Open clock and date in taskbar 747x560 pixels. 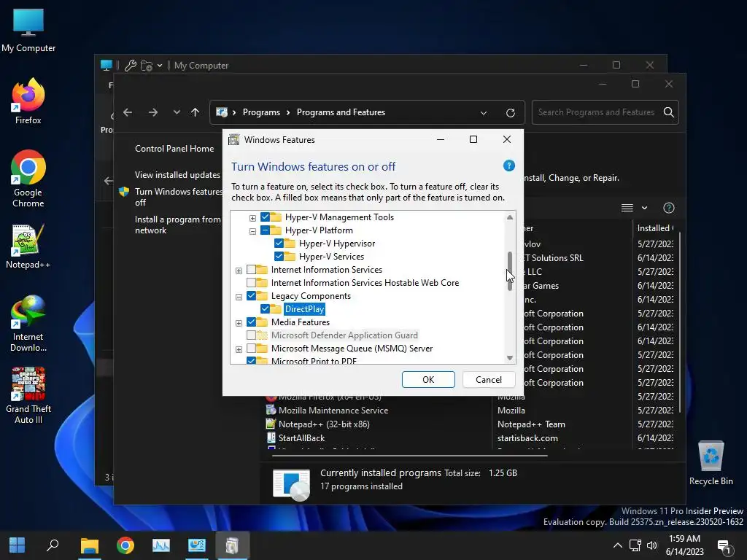(684, 545)
